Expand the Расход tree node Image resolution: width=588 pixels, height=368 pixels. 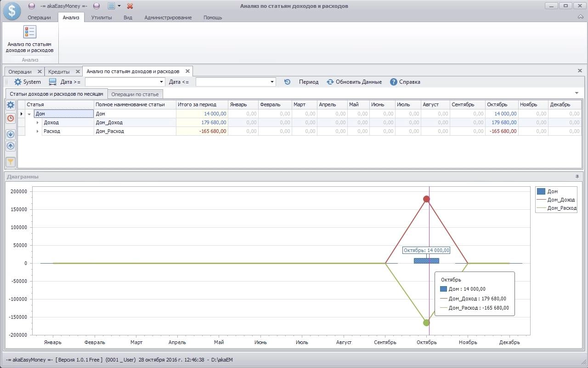[38, 132]
